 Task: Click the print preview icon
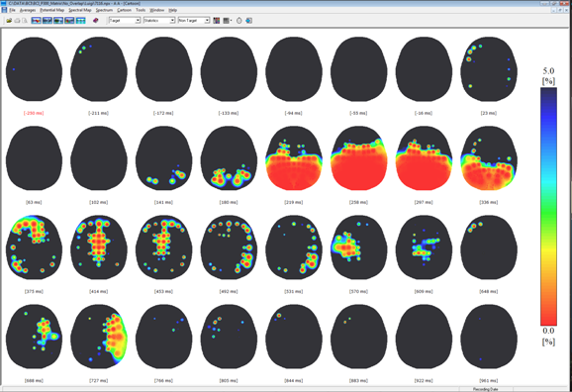click(25, 21)
